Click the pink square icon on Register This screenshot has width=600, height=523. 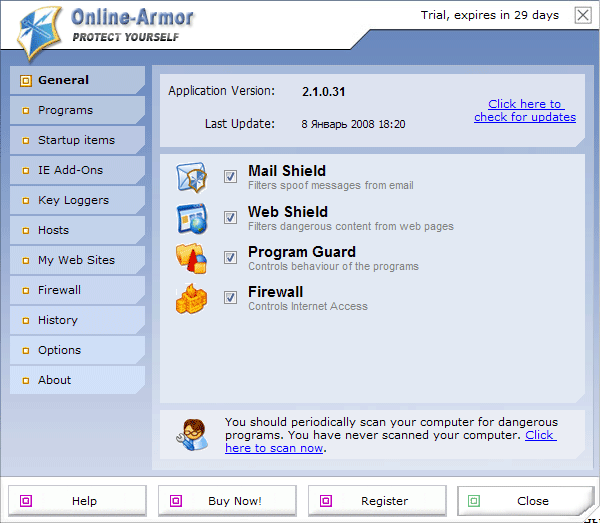coord(326,501)
